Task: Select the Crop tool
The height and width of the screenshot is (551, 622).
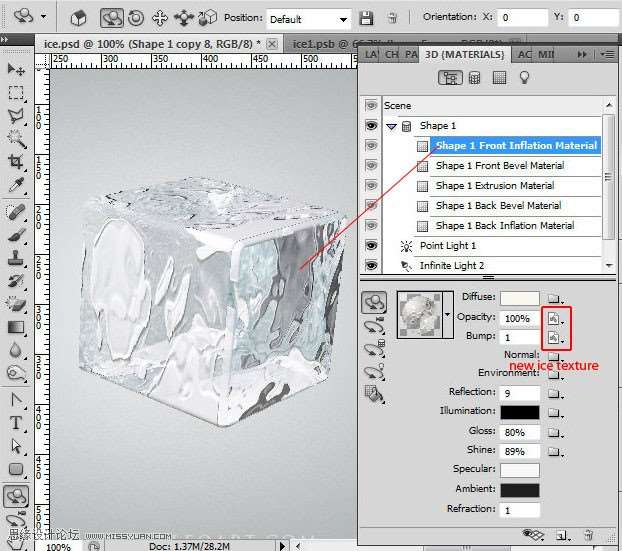Action: click(x=16, y=162)
